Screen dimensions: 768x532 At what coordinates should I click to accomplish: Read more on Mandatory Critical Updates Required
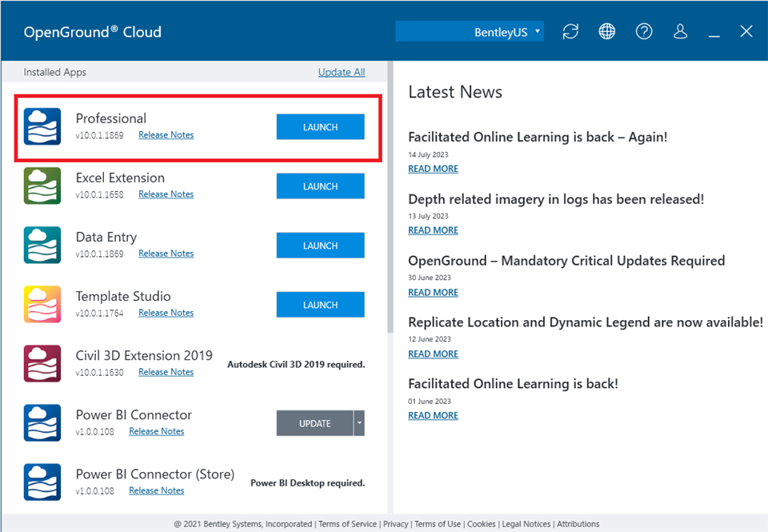point(433,293)
